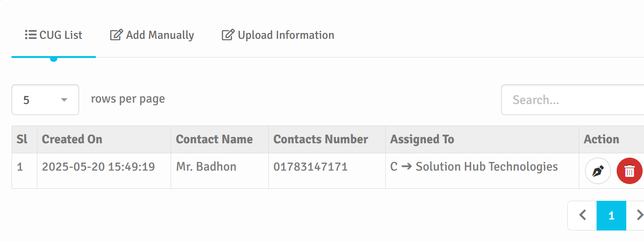Expand the rows per page dropdown

45,100
